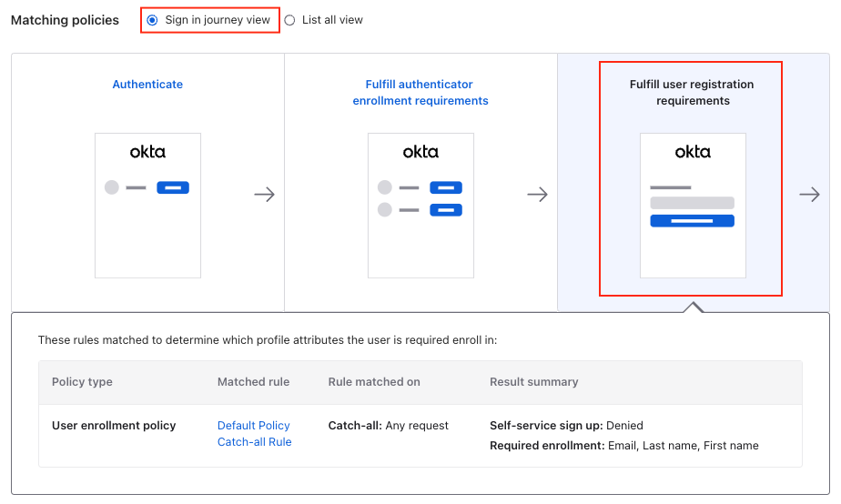Click the Policy type column header

click(82, 382)
